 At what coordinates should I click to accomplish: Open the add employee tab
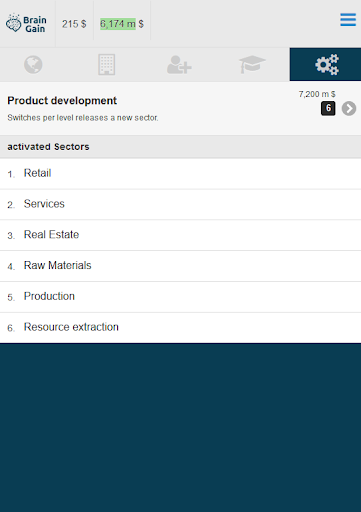pos(179,64)
